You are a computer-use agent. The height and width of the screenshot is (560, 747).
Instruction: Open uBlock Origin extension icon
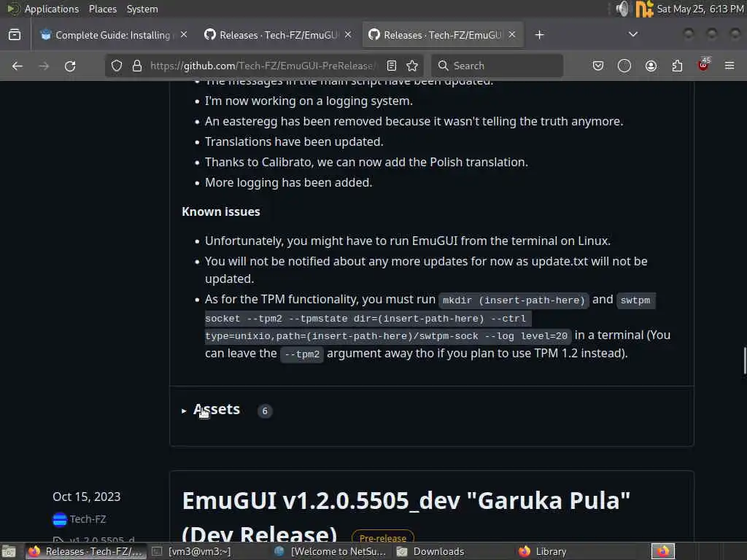[704, 65]
